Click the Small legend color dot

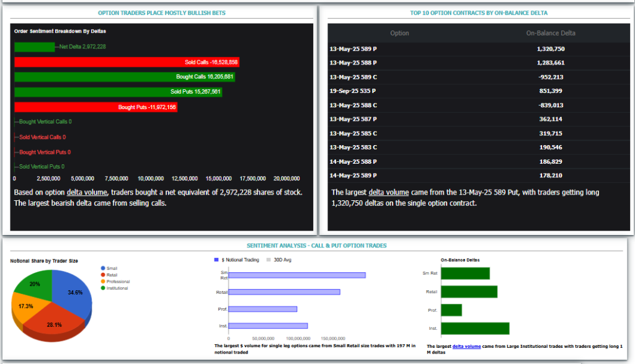(x=103, y=268)
